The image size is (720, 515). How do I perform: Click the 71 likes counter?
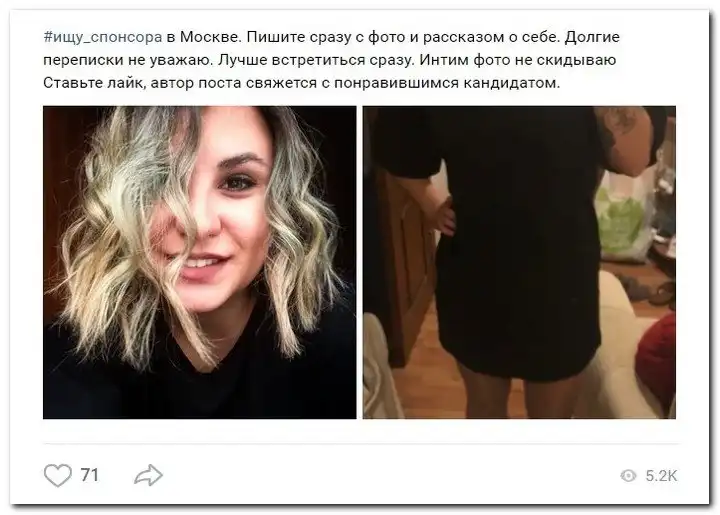pyautogui.click(x=90, y=475)
